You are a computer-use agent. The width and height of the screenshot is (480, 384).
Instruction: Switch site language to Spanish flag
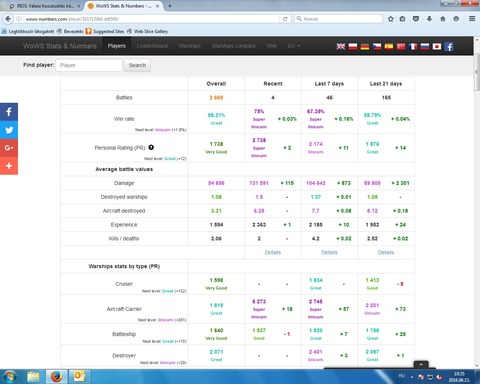[x=389, y=46]
